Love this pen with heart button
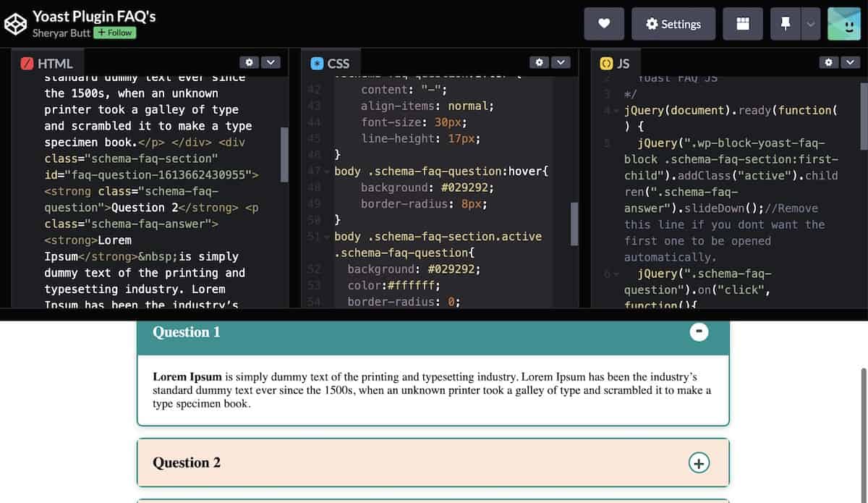868x503 pixels. tap(604, 24)
